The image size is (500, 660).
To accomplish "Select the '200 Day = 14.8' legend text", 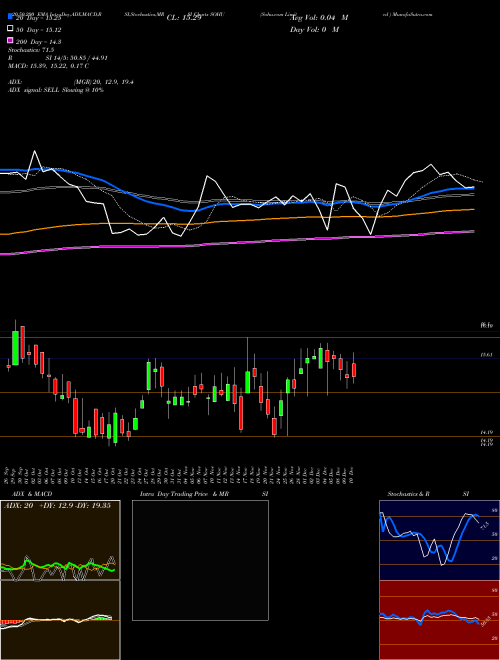I will (x=39, y=42).
